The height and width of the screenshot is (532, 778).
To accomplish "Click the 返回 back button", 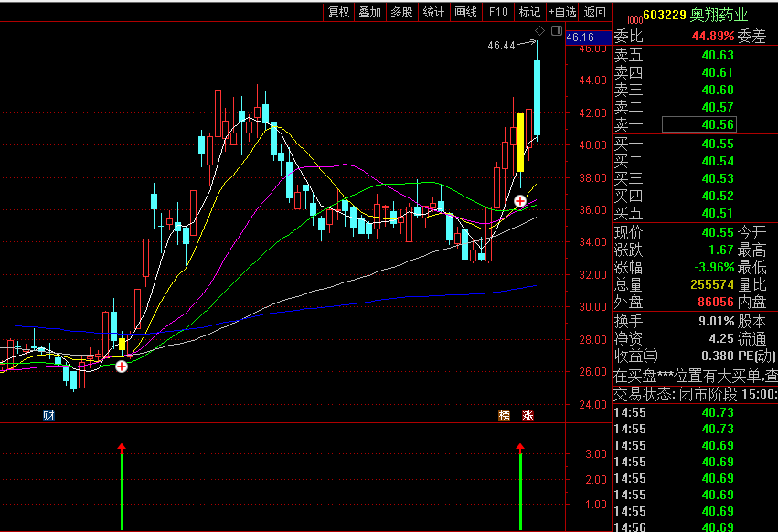I will [x=595, y=12].
